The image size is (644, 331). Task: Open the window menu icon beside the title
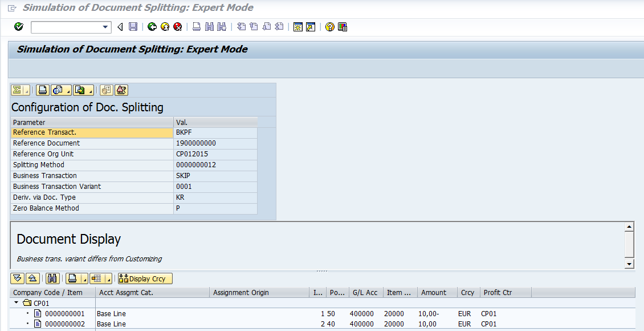pos(13,8)
